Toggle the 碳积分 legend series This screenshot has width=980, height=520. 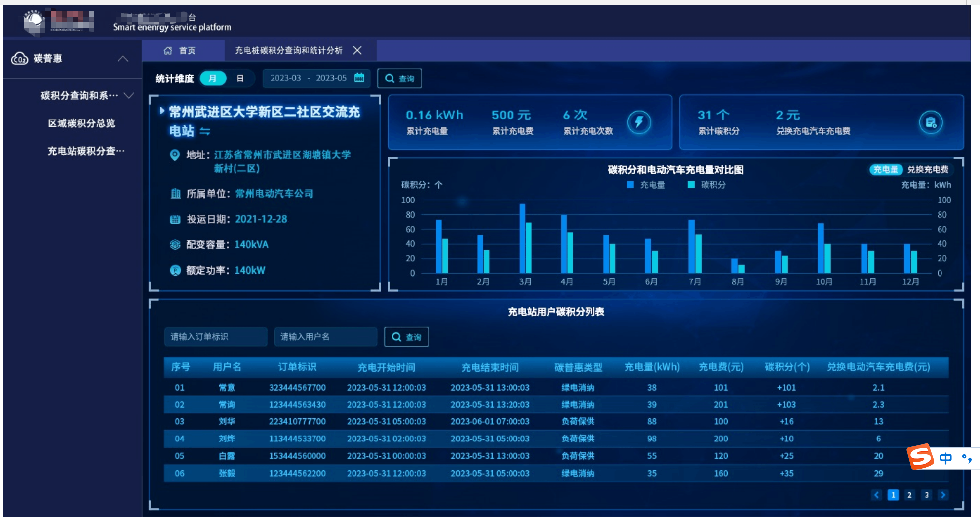707,185
